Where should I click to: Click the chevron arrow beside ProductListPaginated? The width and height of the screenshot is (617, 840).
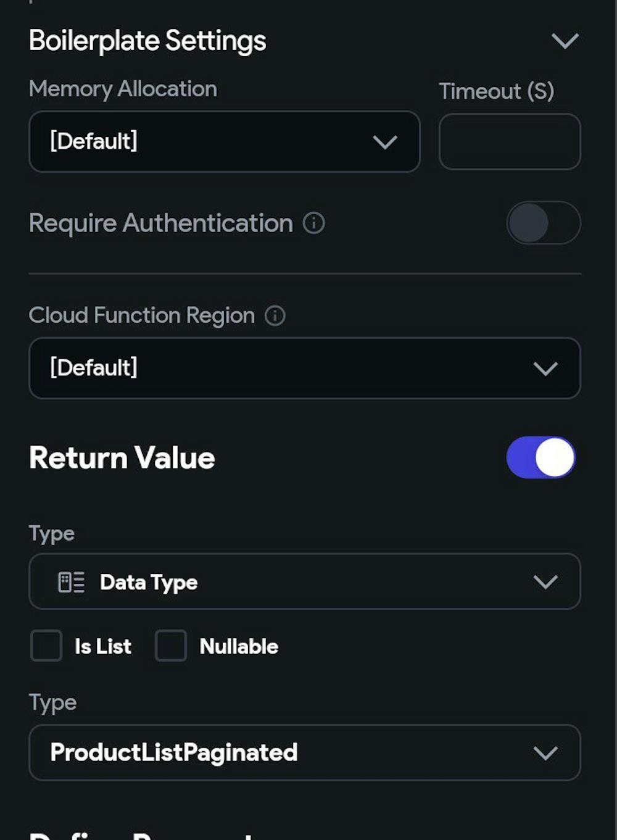pyautogui.click(x=545, y=753)
